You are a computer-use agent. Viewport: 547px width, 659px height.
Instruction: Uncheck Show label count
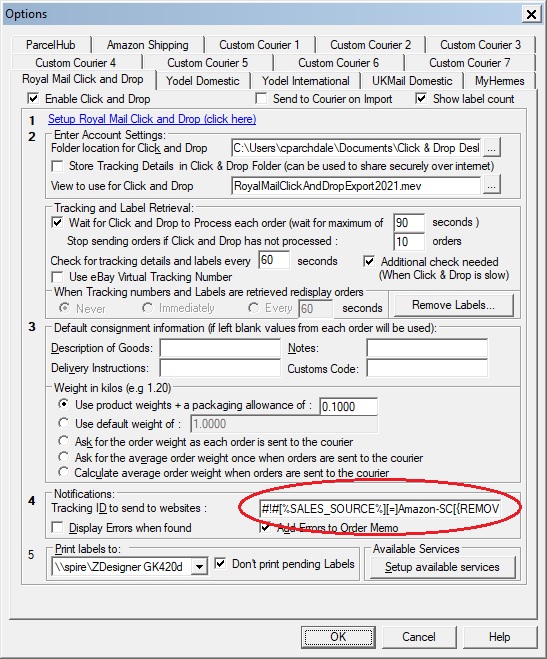pyautogui.click(x=421, y=99)
